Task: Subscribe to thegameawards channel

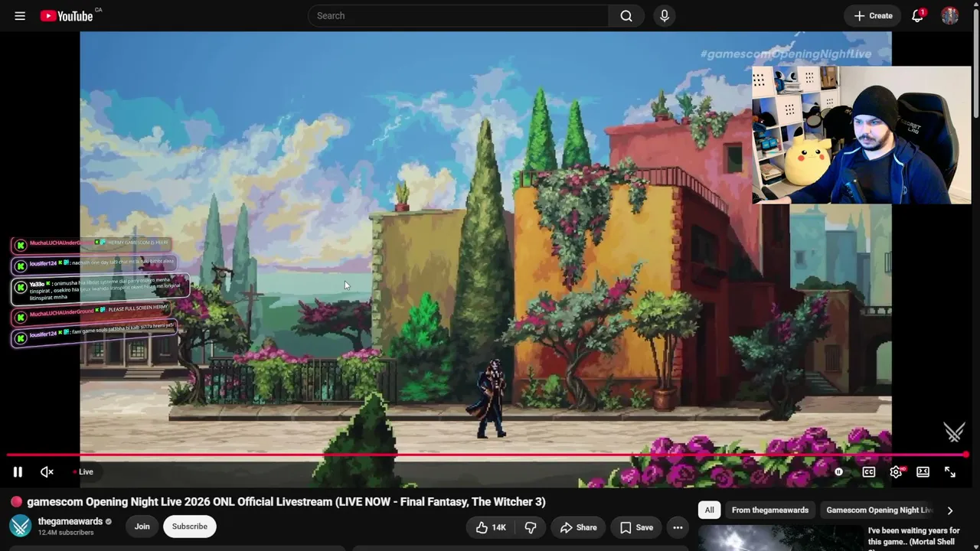Action: click(190, 527)
